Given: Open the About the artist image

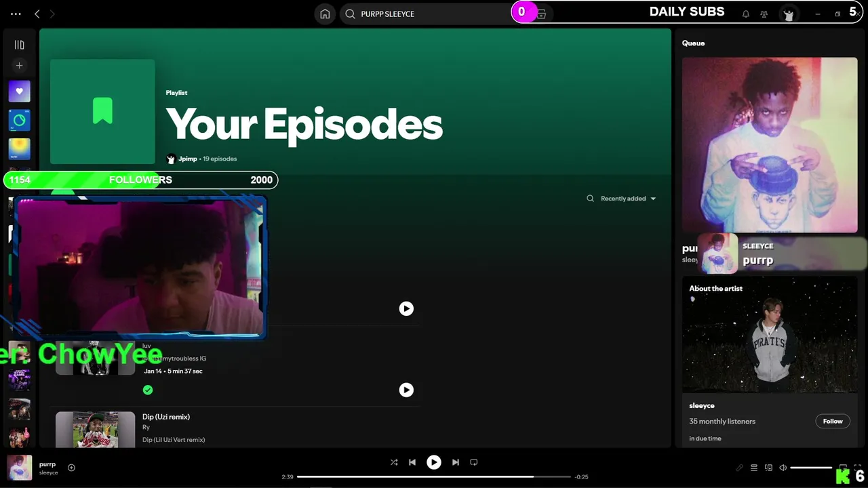Looking at the screenshot, I should (770, 334).
